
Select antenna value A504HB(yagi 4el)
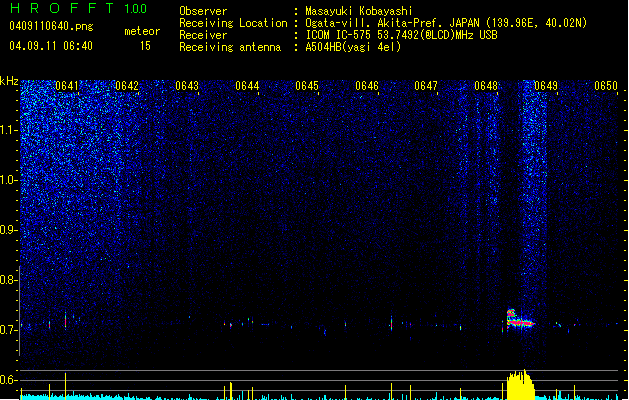tap(353, 47)
